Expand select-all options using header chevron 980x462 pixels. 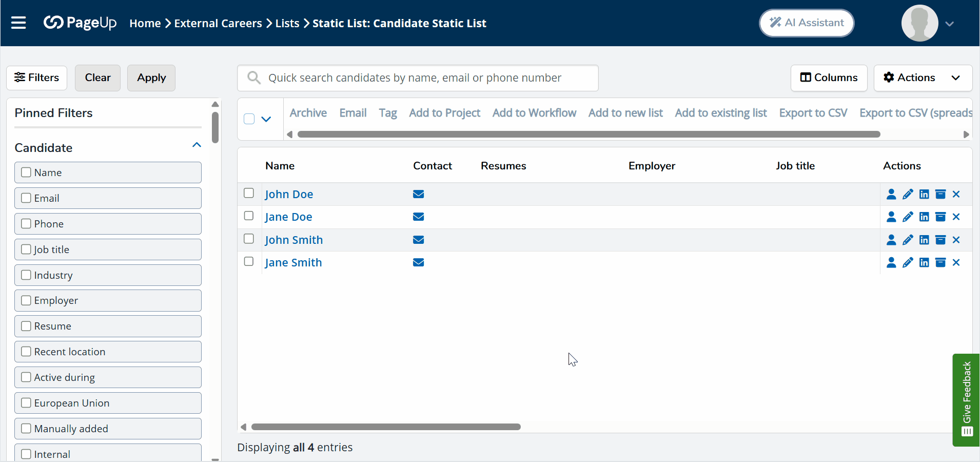pos(266,119)
